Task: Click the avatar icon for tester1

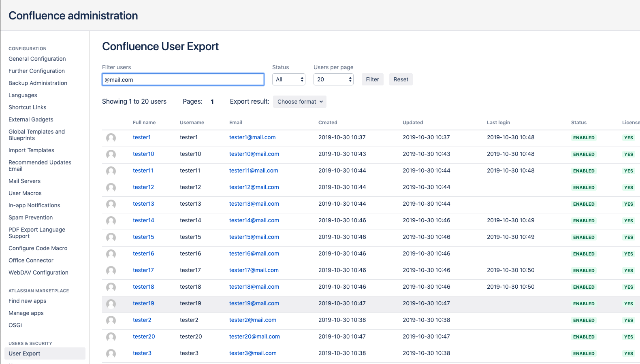Action: 111,138
